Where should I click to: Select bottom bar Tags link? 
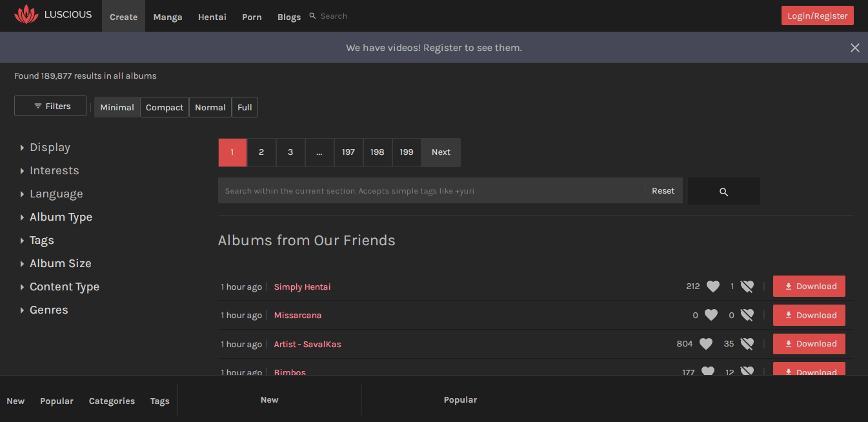[160, 401]
